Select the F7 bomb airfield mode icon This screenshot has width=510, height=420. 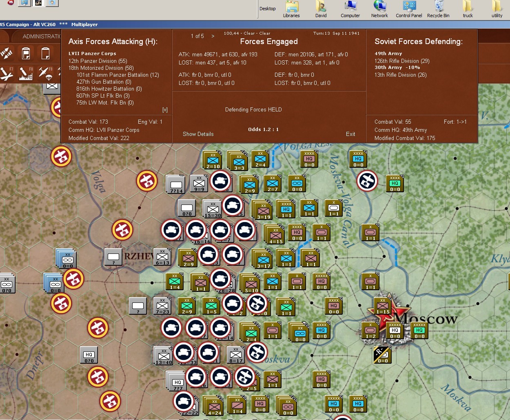tap(7, 74)
